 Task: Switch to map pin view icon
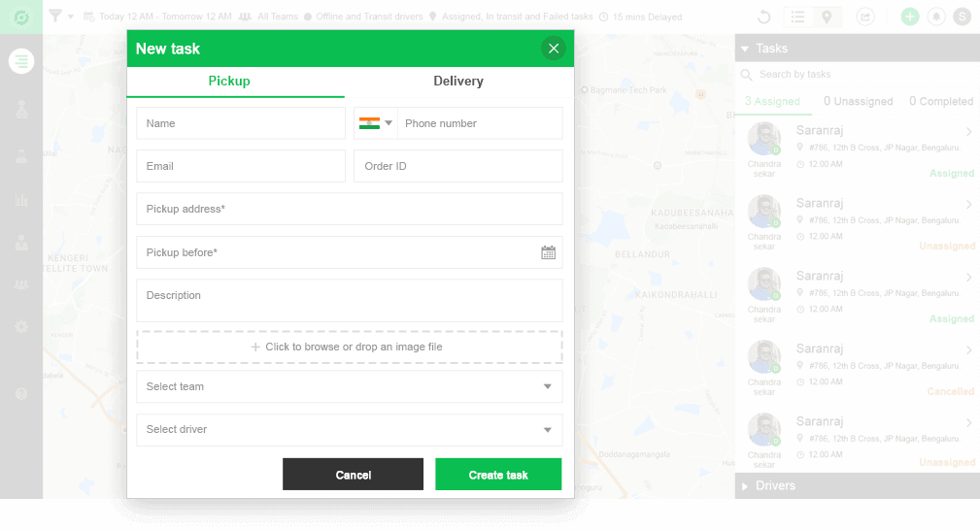point(827,17)
